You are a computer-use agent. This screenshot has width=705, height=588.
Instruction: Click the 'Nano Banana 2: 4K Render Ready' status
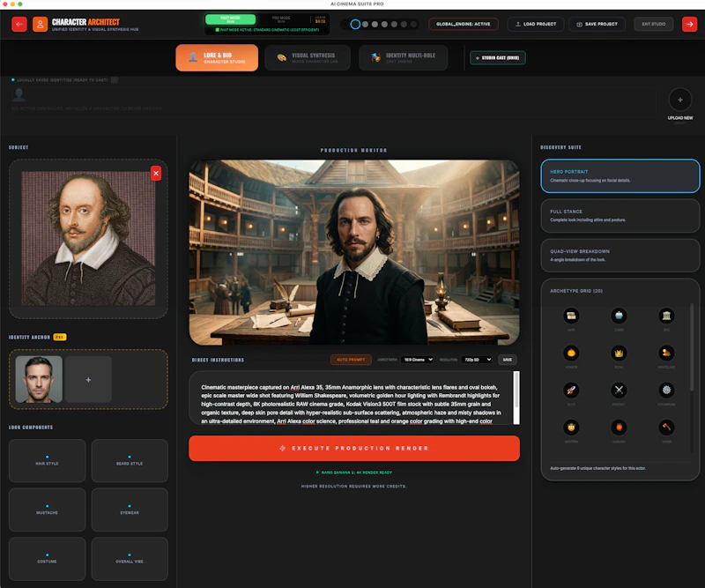(x=354, y=473)
